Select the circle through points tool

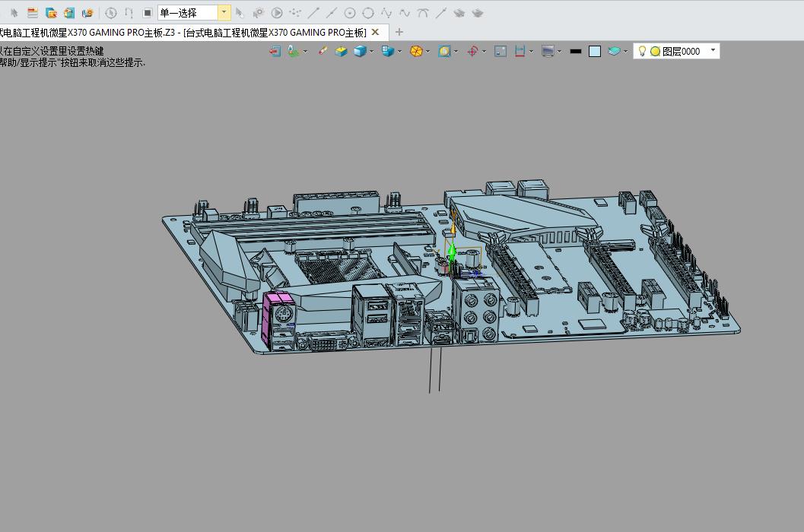pos(368,13)
